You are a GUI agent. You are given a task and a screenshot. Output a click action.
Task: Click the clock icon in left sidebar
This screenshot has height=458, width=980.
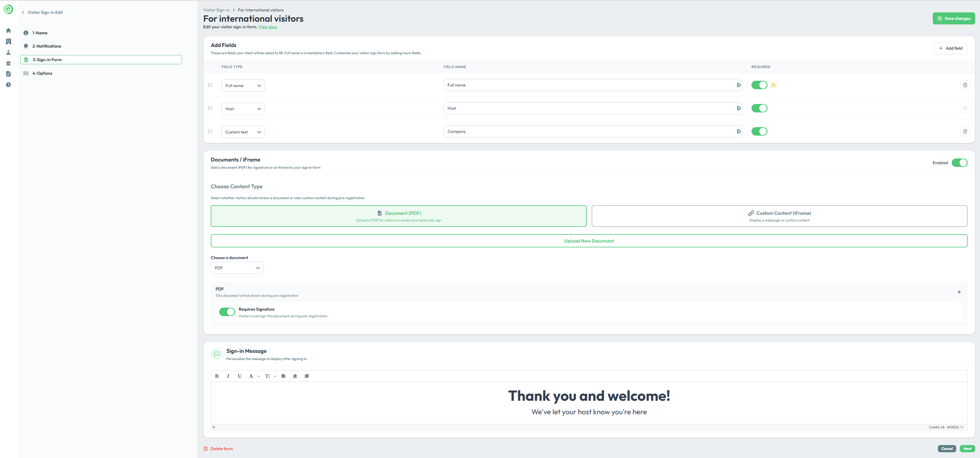point(8,85)
